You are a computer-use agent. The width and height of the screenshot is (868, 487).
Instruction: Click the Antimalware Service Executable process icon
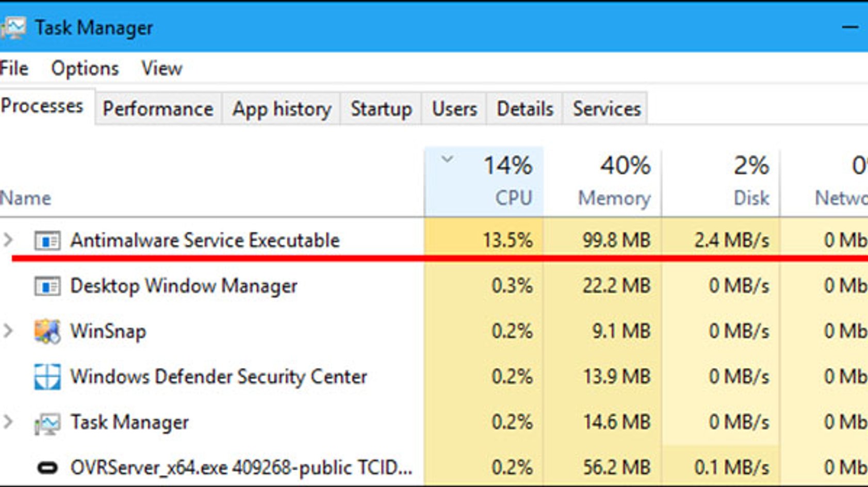click(47, 240)
